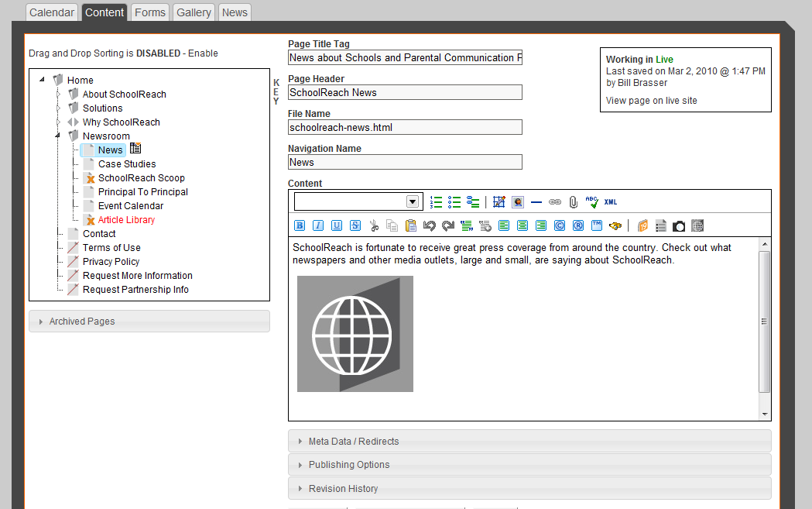The width and height of the screenshot is (812, 509).
Task: Click the multi-level outline list icon
Action: point(473,202)
